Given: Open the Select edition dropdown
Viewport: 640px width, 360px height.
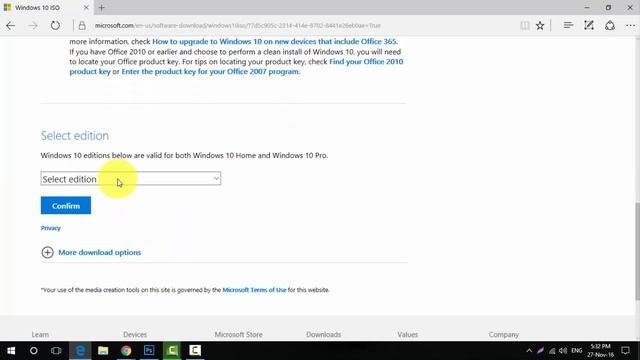Looking at the screenshot, I should pos(131,179).
